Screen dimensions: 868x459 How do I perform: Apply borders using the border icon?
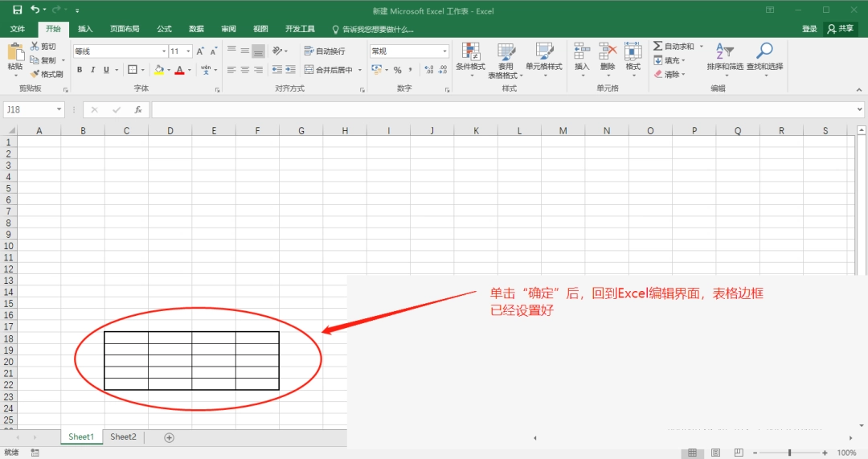133,70
